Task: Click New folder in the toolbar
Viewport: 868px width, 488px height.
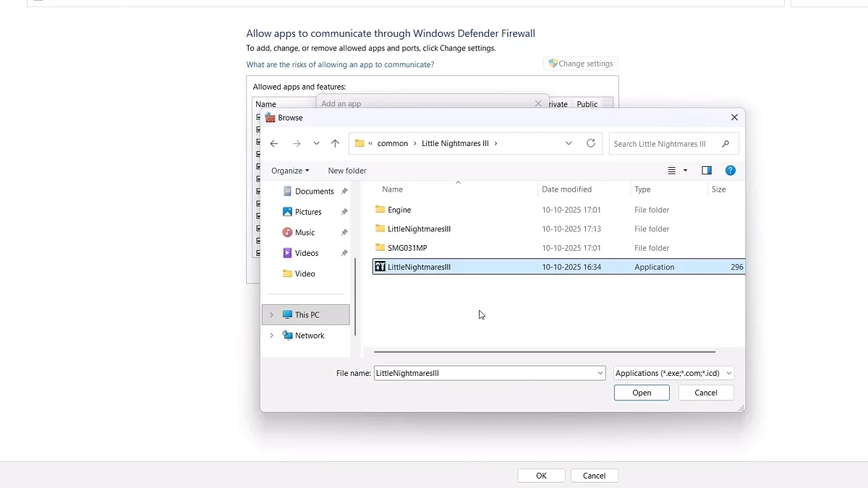Action: [x=347, y=171]
